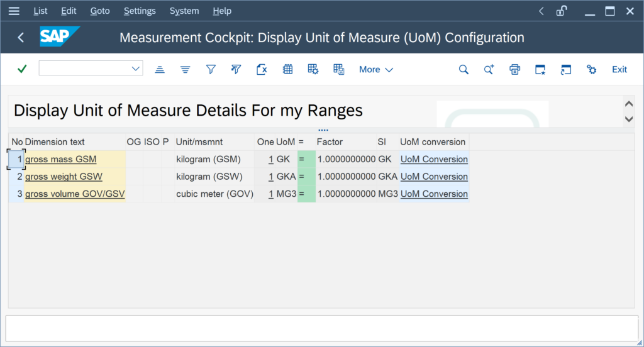This screenshot has width=644, height=347.
Task: Click the magnifier Find icon
Action: tap(464, 69)
